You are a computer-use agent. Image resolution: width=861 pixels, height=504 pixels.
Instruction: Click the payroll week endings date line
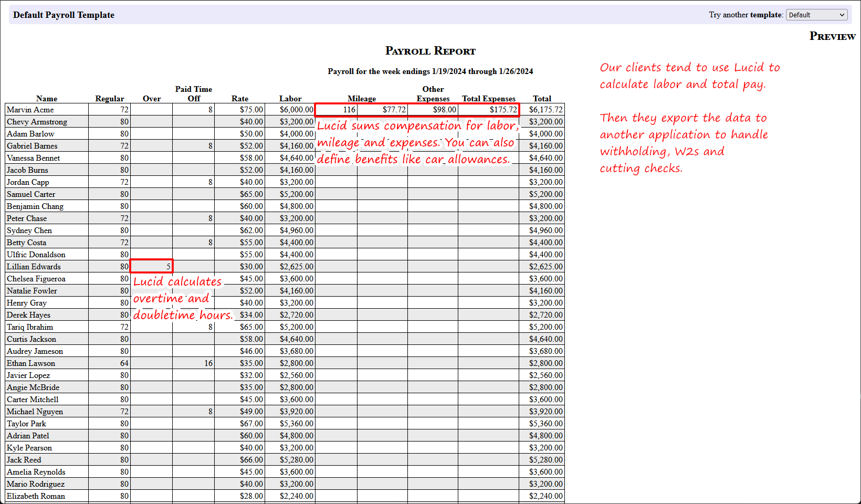[430, 71]
